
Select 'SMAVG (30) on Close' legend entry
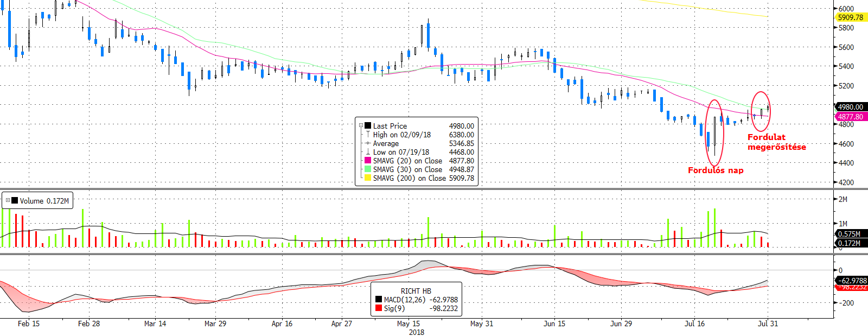[407, 169]
